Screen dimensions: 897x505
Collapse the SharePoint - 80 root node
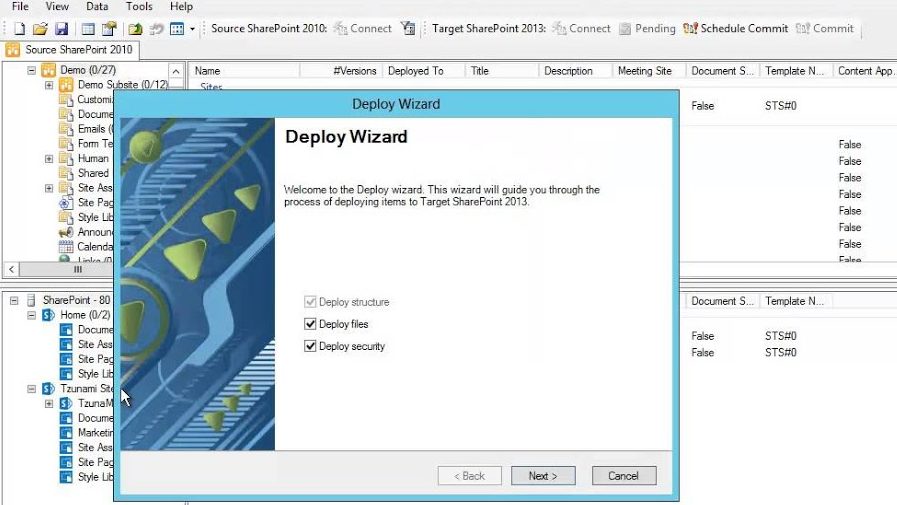(x=14, y=300)
